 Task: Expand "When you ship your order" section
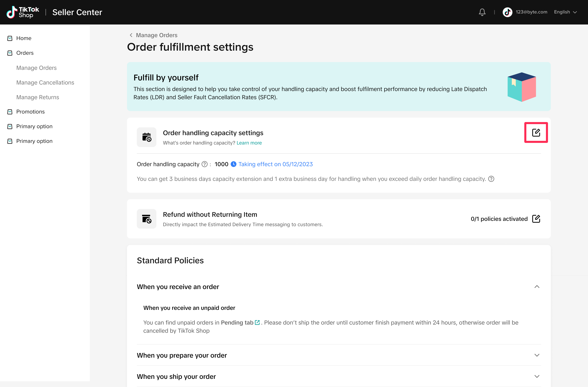click(537, 376)
